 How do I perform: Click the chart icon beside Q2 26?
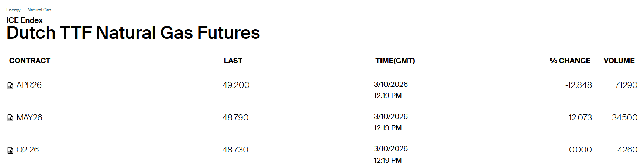[x=11, y=150]
